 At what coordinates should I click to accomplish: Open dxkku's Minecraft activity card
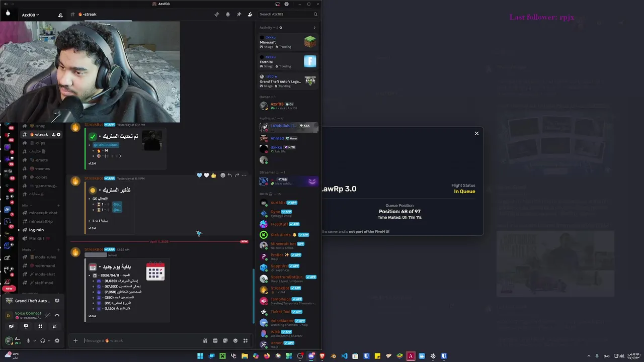[288, 42]
